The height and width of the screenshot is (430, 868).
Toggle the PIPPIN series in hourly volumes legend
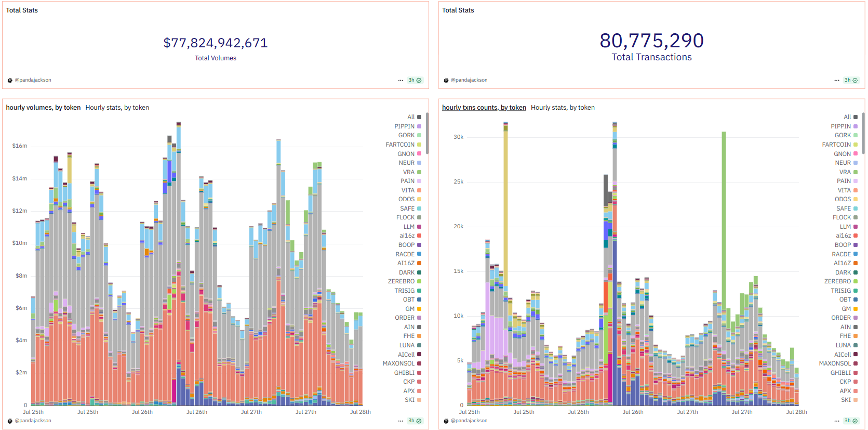pyautogui.click(x=405, y=126)
